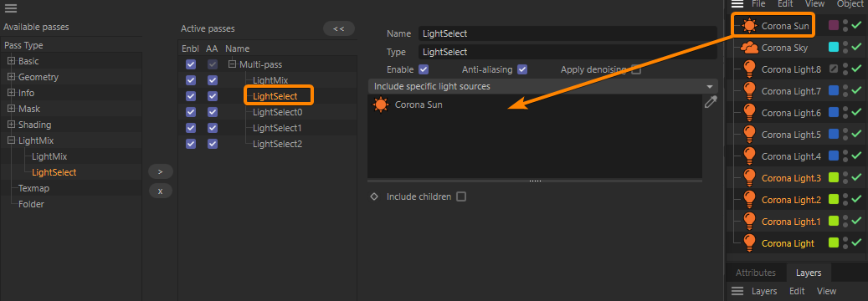Toggle the AA checkbox for the LightSelect2 row
The image size is (868, 301).
tap(213, 144)
